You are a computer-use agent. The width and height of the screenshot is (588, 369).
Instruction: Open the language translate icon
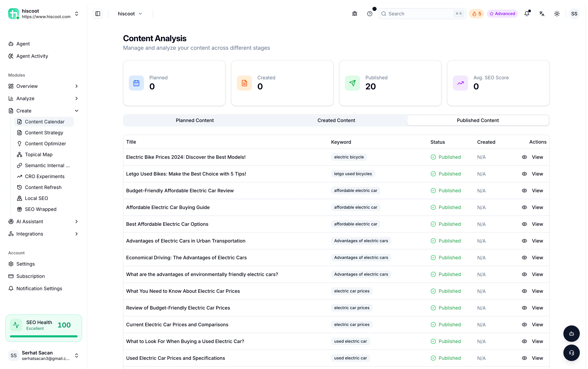542,14
